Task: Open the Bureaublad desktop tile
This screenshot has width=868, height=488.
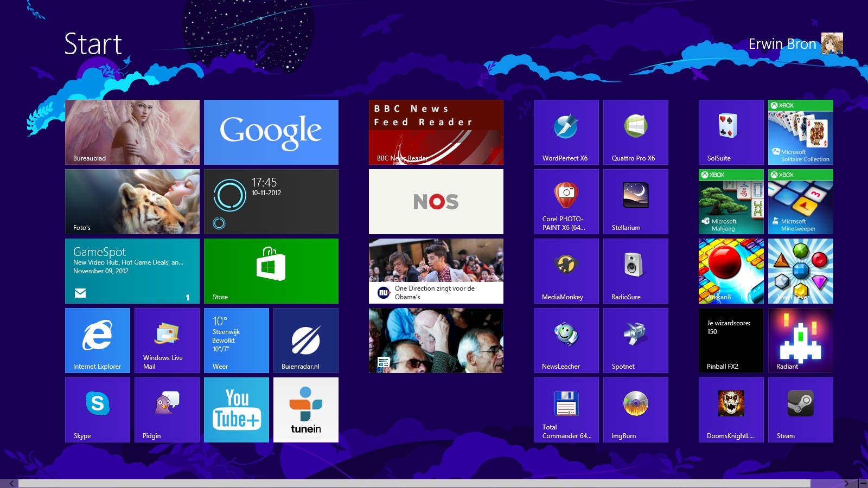Action: [x=132, y=132]
